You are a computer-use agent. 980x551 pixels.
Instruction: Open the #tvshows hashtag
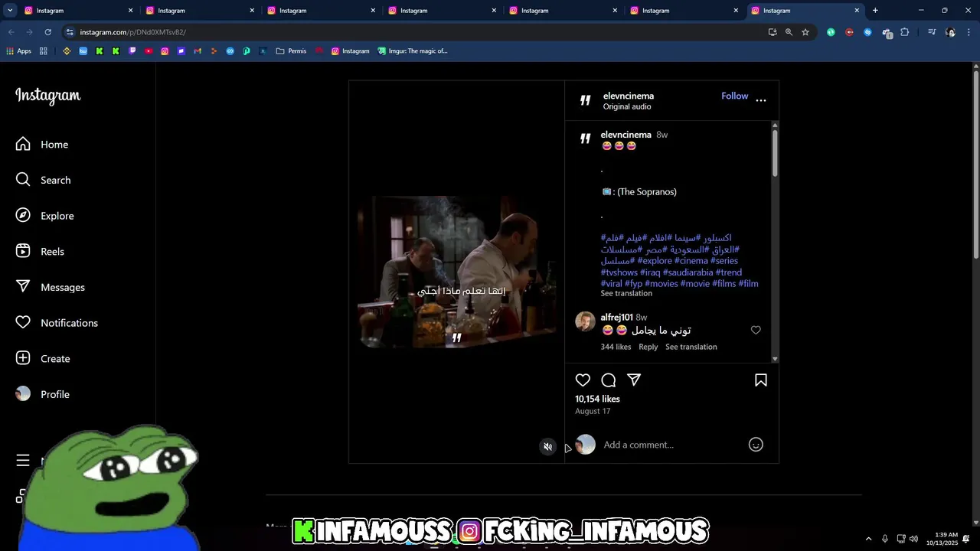[x=619, y=272]
